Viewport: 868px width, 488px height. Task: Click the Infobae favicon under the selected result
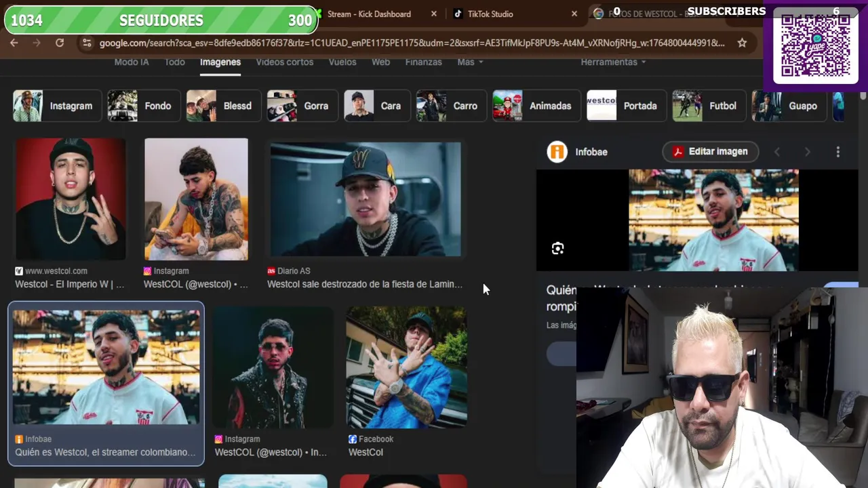(x=19, y=439)
